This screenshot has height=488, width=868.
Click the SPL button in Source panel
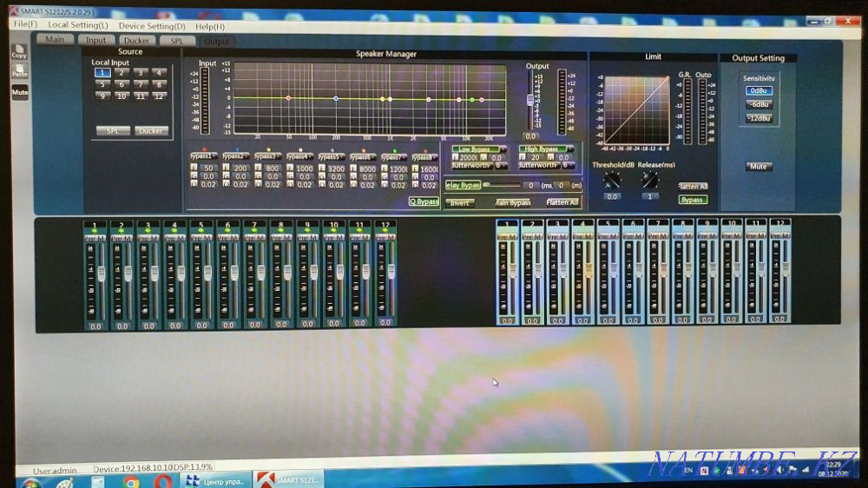coord(113,130)
